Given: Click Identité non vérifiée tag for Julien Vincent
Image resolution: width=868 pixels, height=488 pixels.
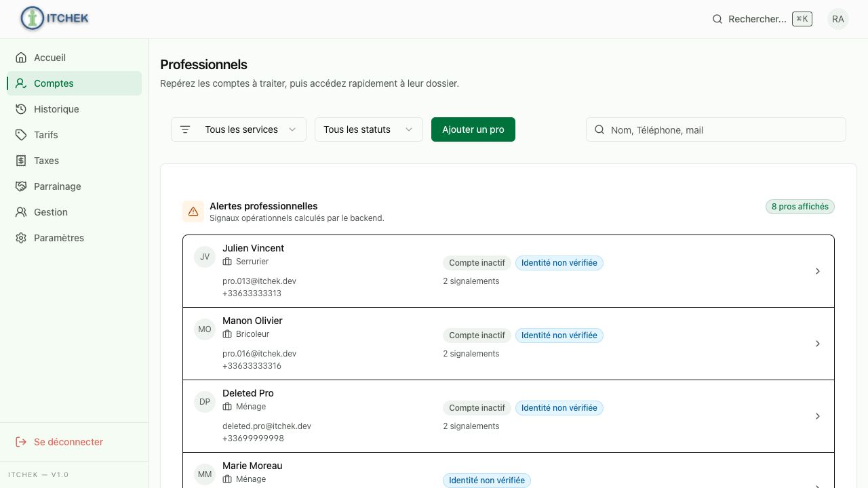Looking at the screenshot, I should (x=559, y=263).
